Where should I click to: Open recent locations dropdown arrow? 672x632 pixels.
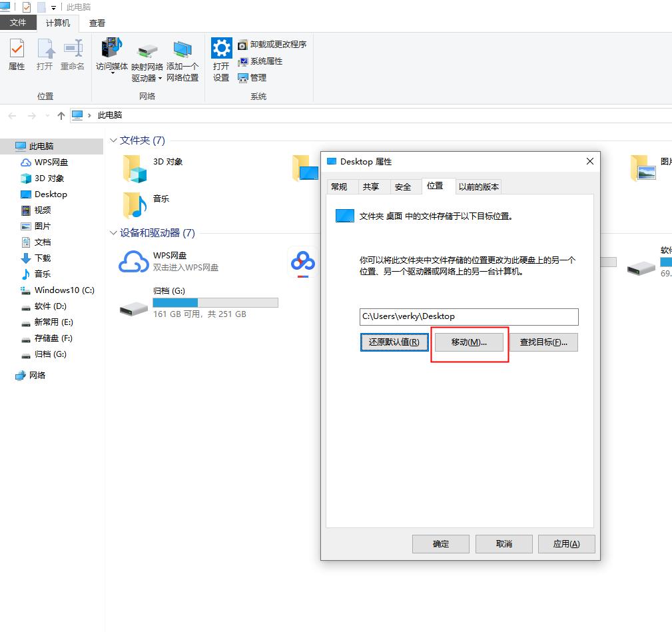pyautogui.click(x=47, y=116)
